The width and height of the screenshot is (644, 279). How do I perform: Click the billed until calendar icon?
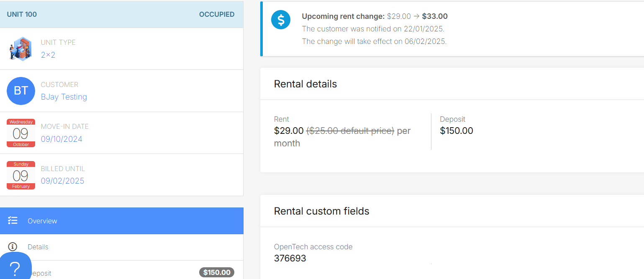coord(21,175)
